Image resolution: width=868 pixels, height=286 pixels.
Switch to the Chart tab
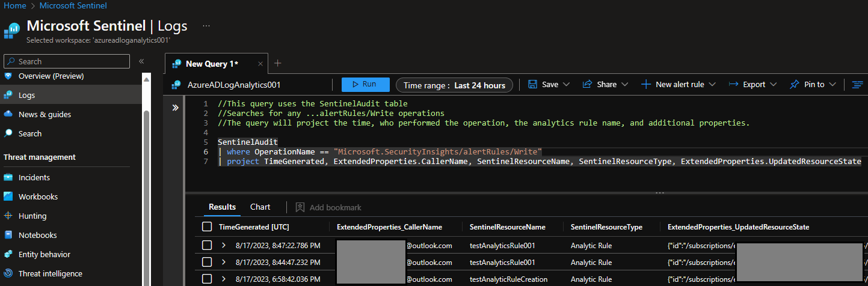[x=260, y=207]
